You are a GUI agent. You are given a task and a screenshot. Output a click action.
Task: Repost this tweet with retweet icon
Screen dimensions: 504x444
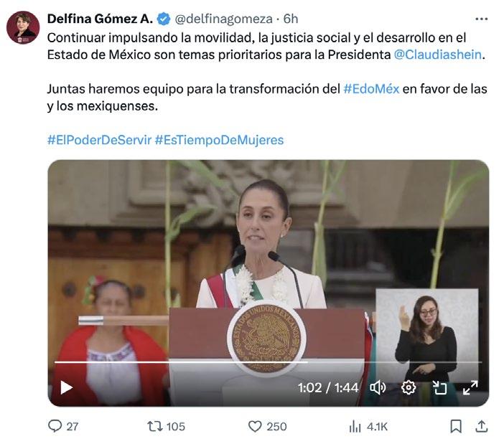[x=154, y=426]
